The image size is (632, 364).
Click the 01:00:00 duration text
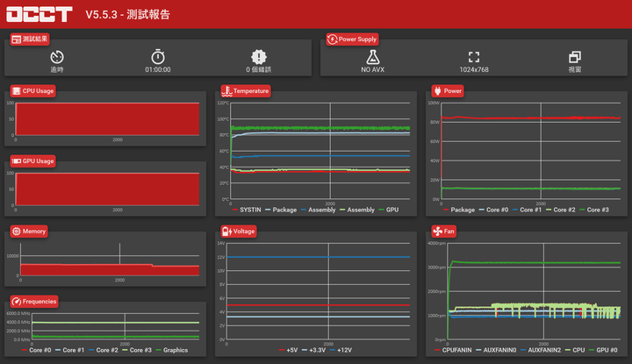[x=158, y=69]
